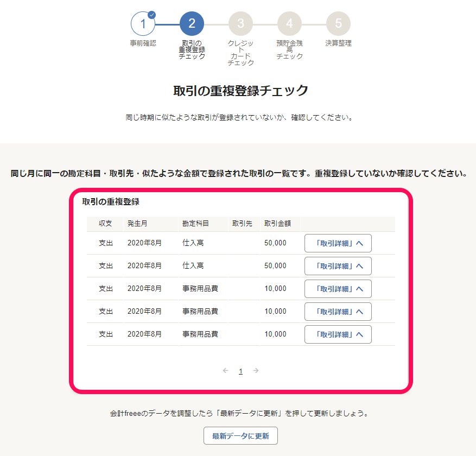Click the 最新データに更新 button
This screenshot has height=456, width=476.
(240, 436)
